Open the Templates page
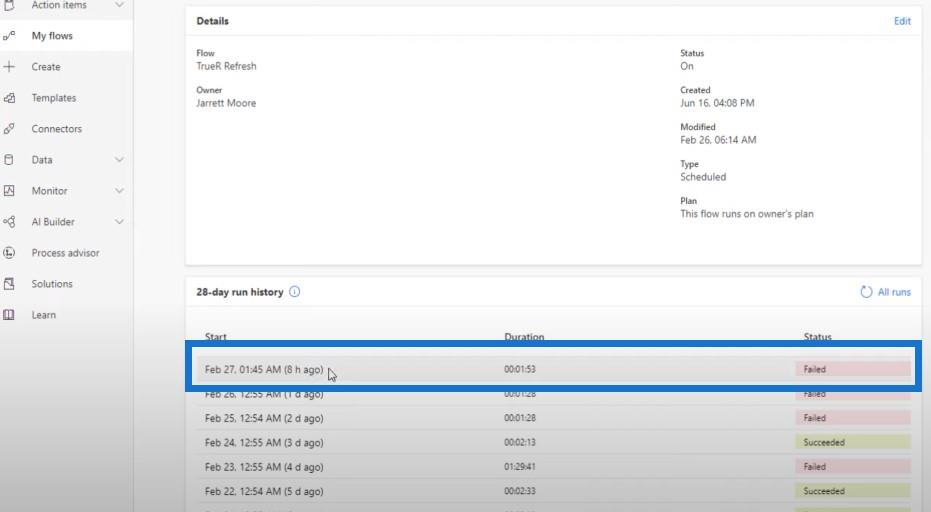Screen dimensions: 931x512 click(x=53, y=97)
